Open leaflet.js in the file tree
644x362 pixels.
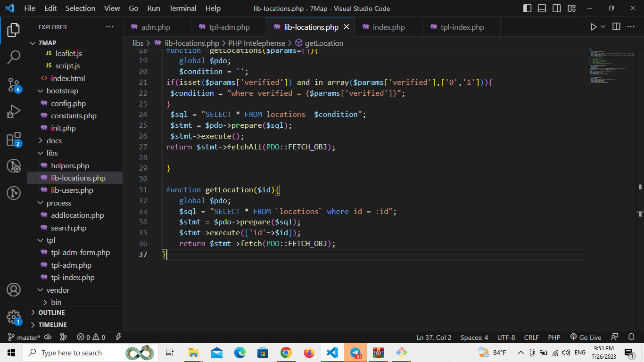[x=75, y=53]
